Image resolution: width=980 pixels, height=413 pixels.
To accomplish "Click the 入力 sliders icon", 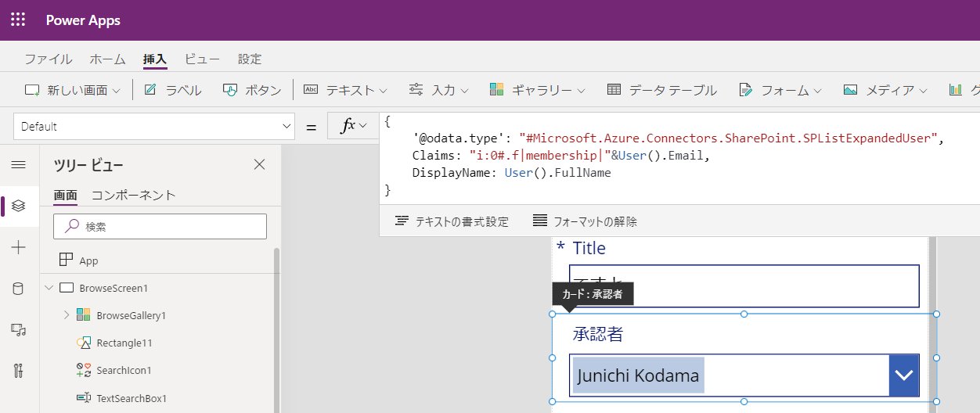I will tap(416, 90).
